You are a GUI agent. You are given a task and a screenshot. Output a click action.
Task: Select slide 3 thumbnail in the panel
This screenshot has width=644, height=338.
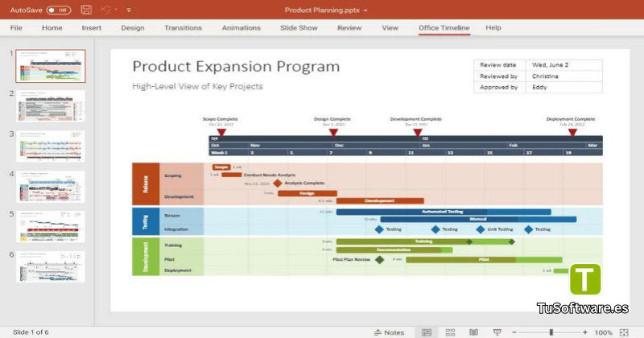[x=51, y=146]
